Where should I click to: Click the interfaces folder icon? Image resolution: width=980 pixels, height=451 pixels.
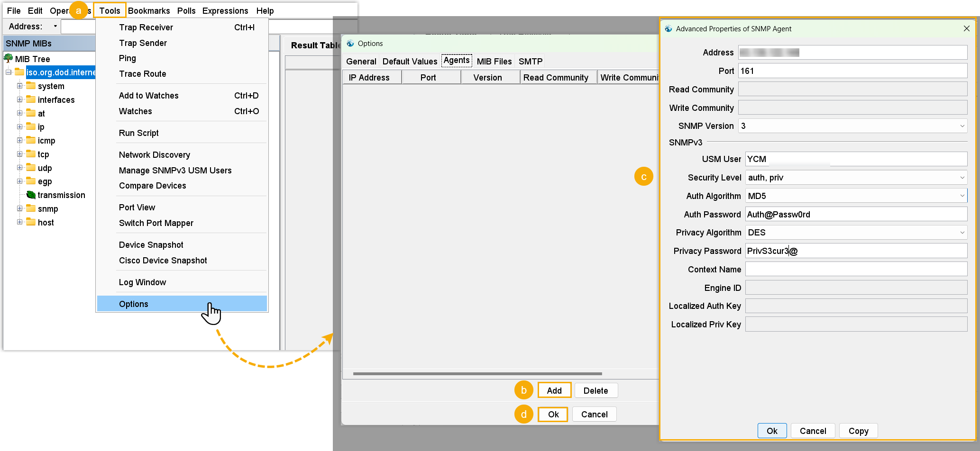pos(31,99)
